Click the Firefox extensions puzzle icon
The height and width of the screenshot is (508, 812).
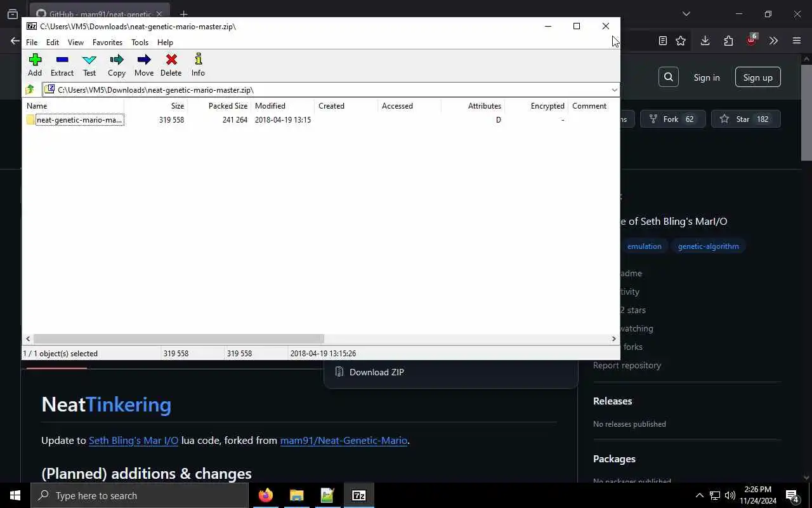728,41
